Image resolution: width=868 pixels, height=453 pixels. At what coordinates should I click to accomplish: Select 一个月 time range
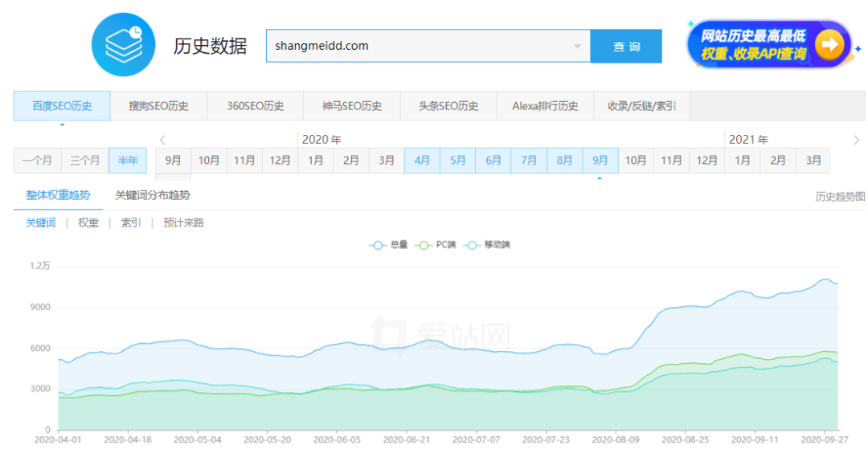38,161
